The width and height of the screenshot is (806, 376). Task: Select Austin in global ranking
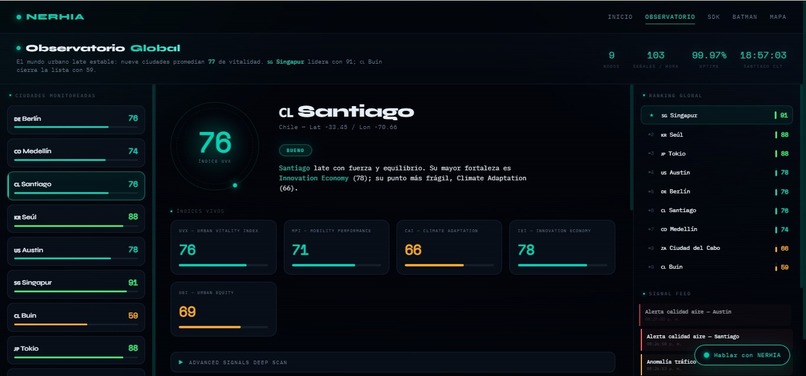pos(717,173)
